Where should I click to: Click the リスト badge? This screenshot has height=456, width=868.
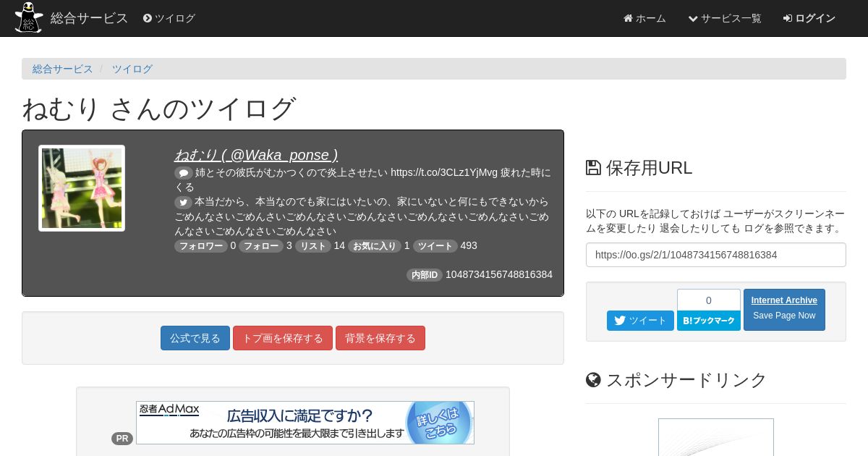(312, 246)
